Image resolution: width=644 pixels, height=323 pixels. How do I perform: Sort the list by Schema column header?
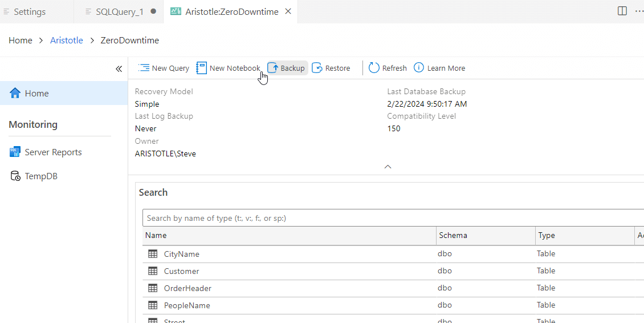[453, 235]
